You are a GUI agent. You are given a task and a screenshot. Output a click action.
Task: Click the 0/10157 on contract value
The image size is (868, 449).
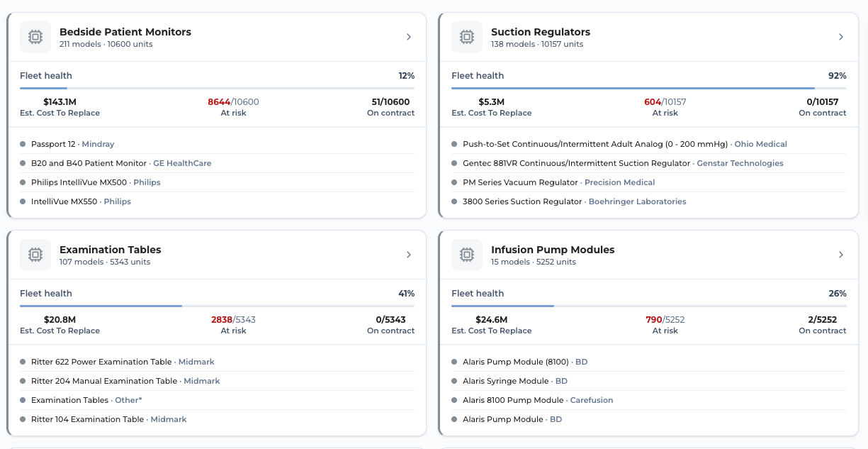coord(823,102)
